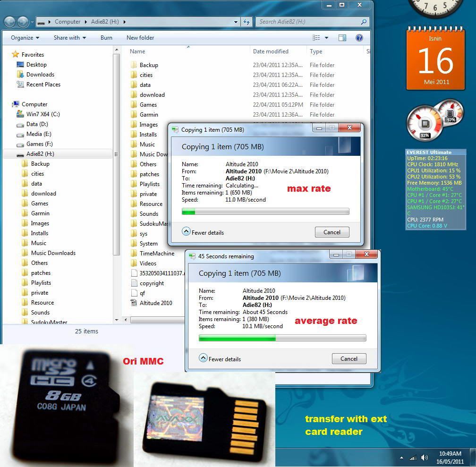This screenshot has width=476, height=467.
Task: Open the Help question mark icon
Action: tap(359, 38)
